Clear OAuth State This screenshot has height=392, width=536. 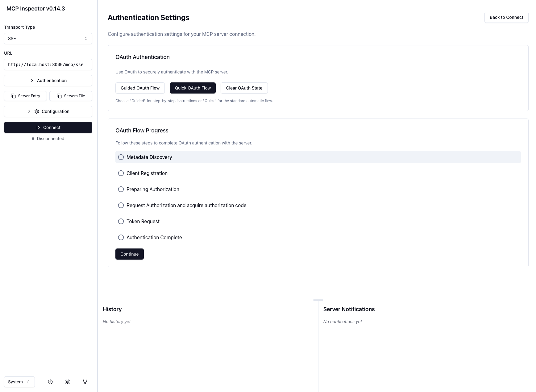click(x=244, y=88)
